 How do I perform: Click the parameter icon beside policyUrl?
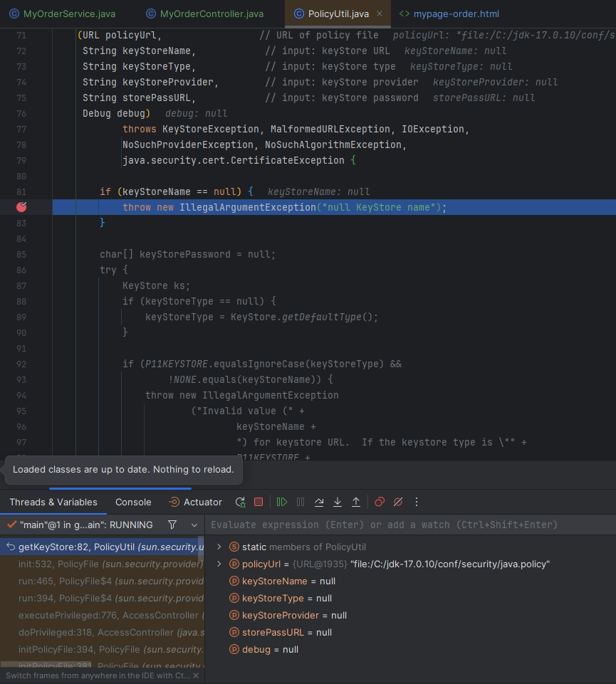click(234, 564)
